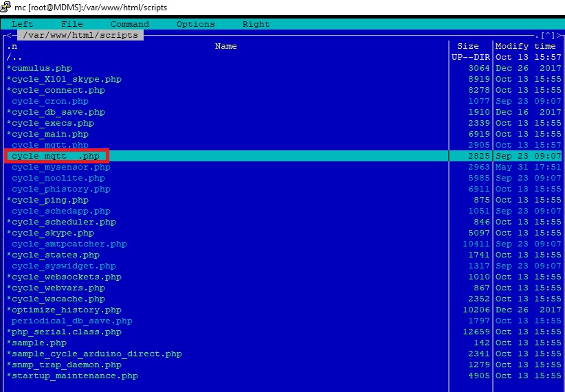
Task: Click the /var/www/html/scripts panel path
Action: coord(80,35)
